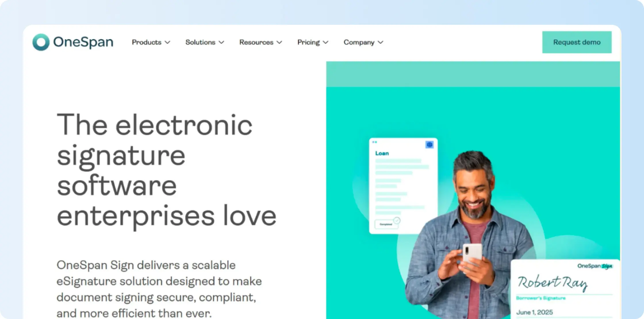Click the June 1, 2025 date text

pyautogui.click(x=534, y=312)
